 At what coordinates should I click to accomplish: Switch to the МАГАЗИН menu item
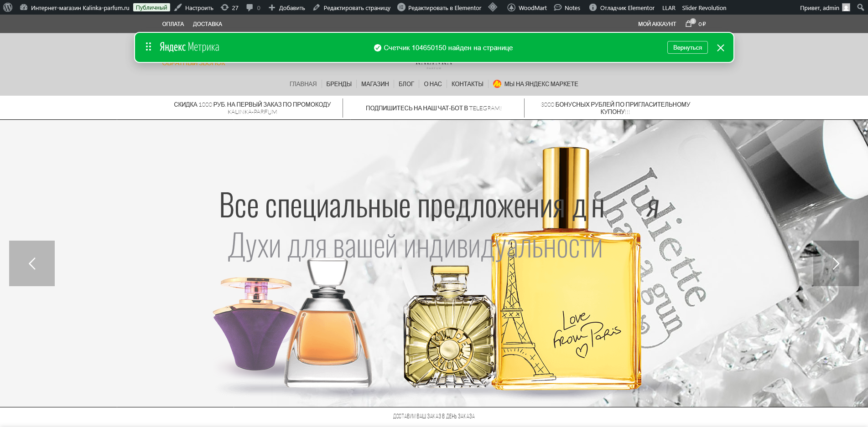click(374, 84)
